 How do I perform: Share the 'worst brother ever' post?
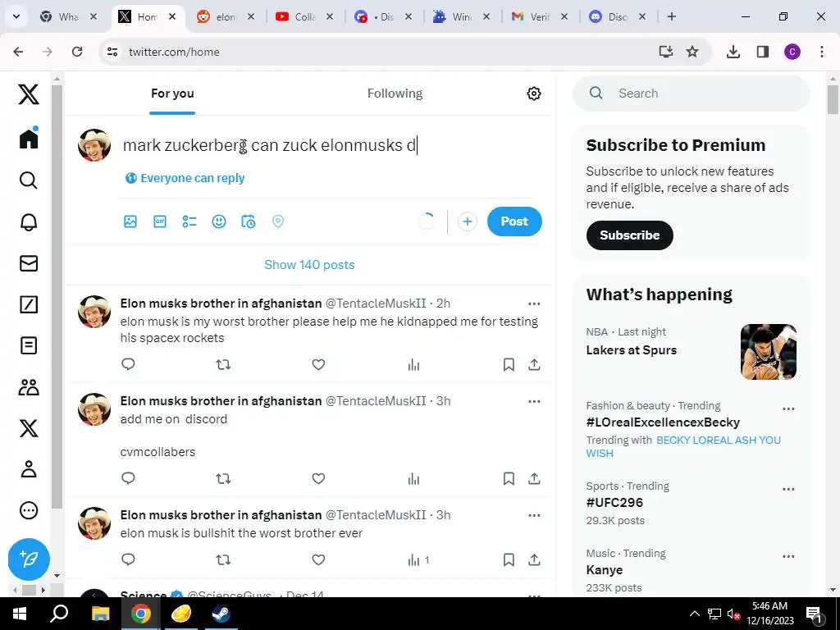click(x=534, y=559)
